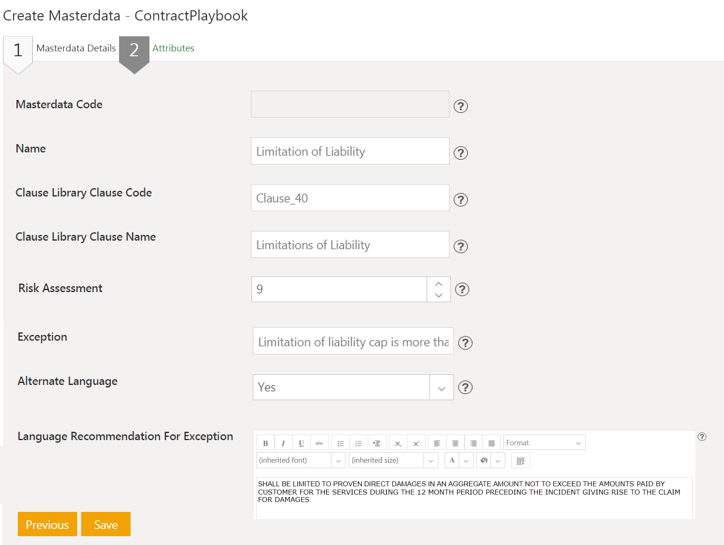Insert a table in the editor

click(520, 461)
